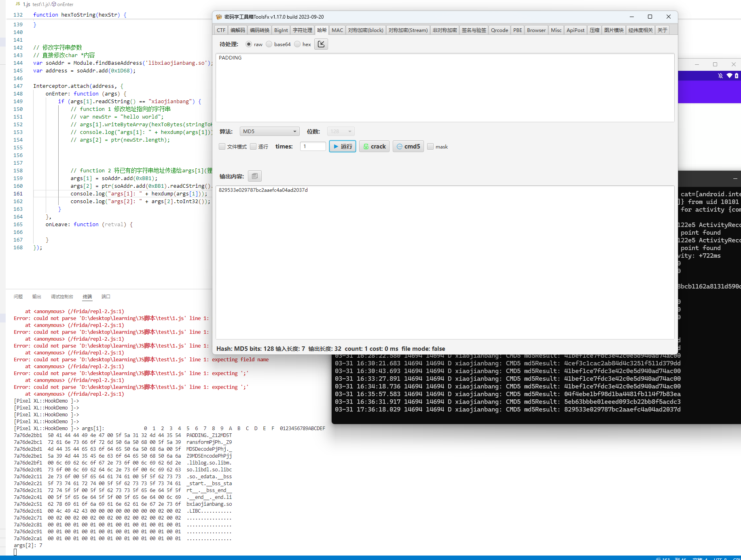741x560 pixels.
Task: Click the onEnter breadcrumb in the editor
Action: [x=65, y=4]
